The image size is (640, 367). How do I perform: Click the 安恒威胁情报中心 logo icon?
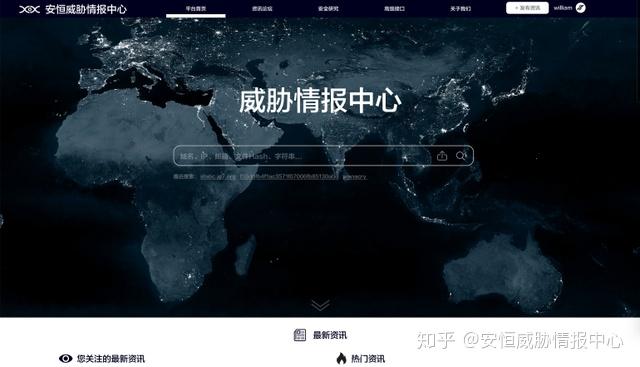[29, 9]
